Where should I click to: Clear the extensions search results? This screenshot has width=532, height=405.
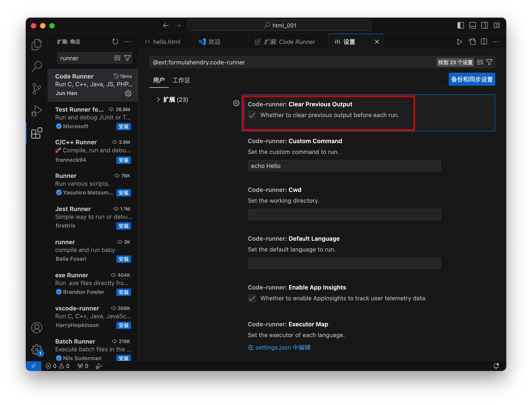click(117, 58)
